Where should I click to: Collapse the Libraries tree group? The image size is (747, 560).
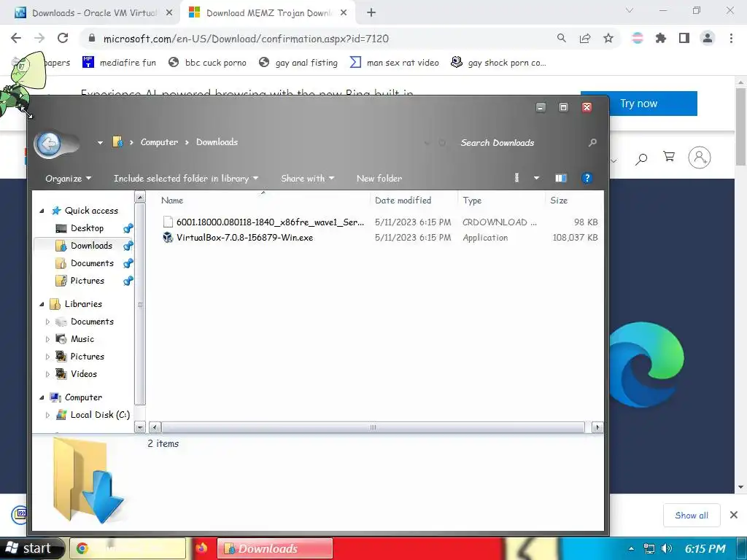click(42, 304)
